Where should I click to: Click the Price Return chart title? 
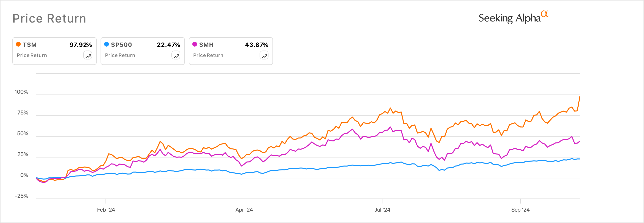tap(49, 19)
